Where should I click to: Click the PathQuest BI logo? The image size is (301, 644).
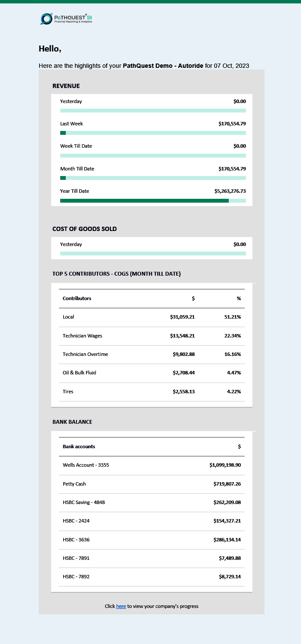(66, 18)
